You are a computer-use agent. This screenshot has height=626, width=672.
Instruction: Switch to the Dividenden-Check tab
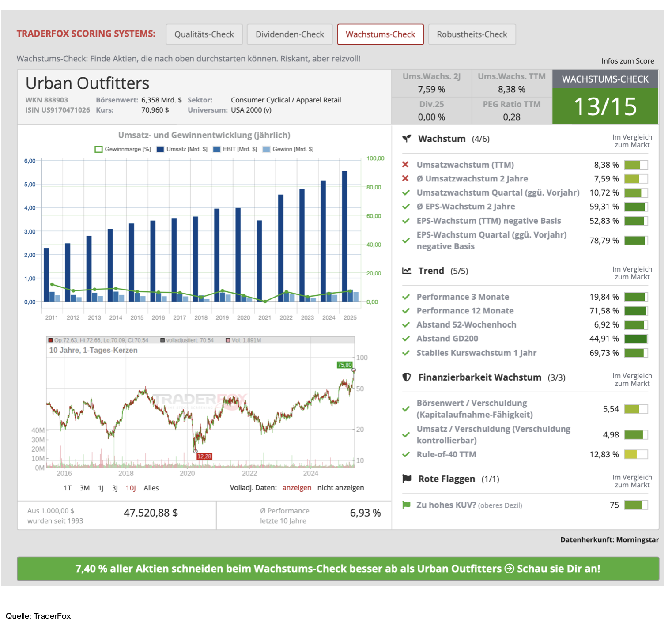pos(290,34)
